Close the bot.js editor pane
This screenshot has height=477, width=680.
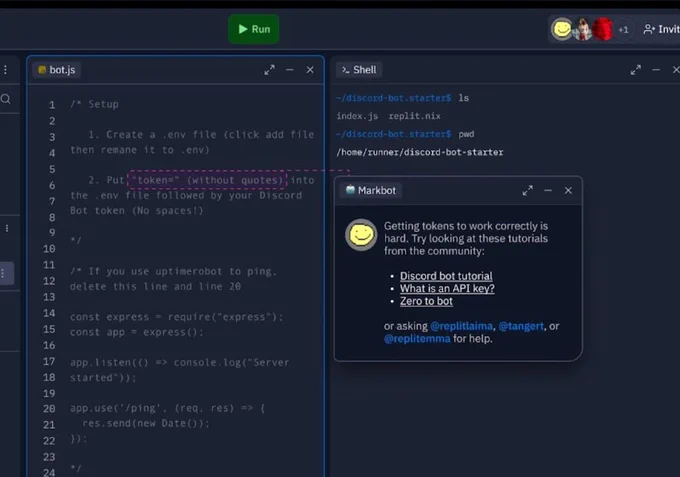pos(310,70)
